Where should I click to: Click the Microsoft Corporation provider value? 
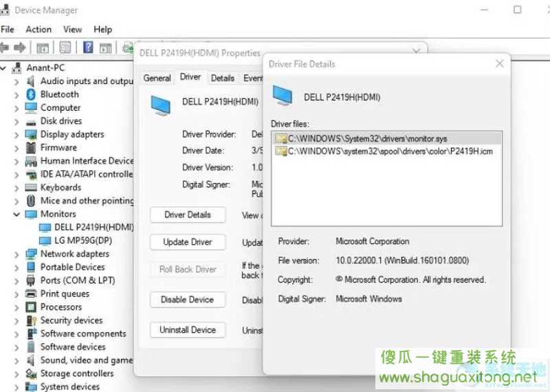(373, 241)
